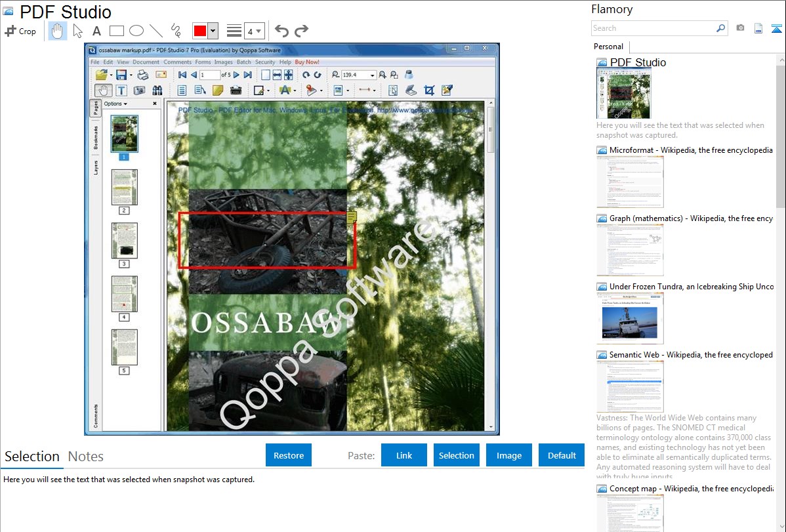This screenshot has width=786, height=532.
Task: Click the Restore button
Action: 289,455
